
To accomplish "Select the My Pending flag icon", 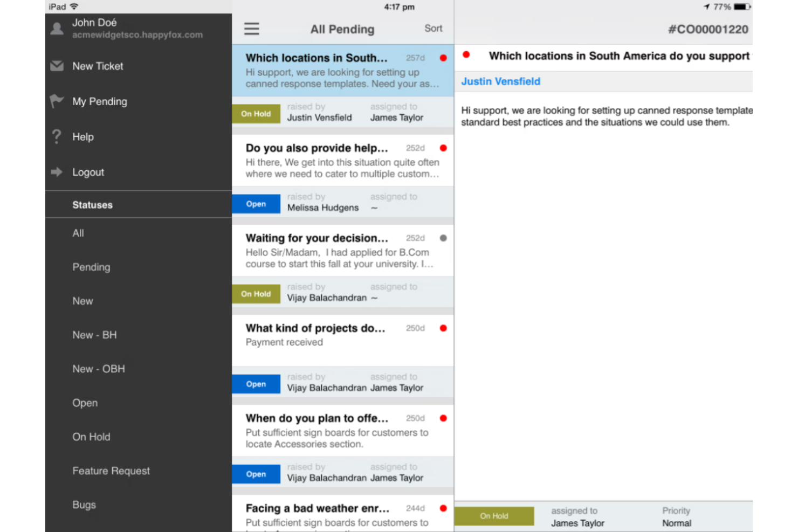I will click(57, 101).
